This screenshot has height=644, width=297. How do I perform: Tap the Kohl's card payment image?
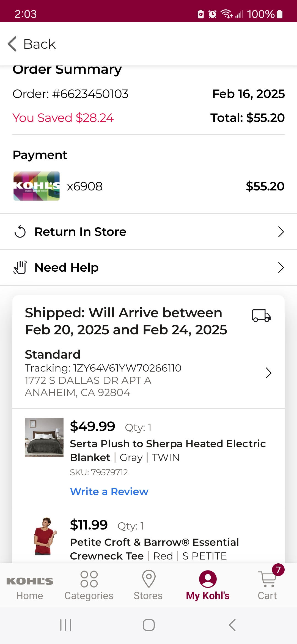point(37,186)
